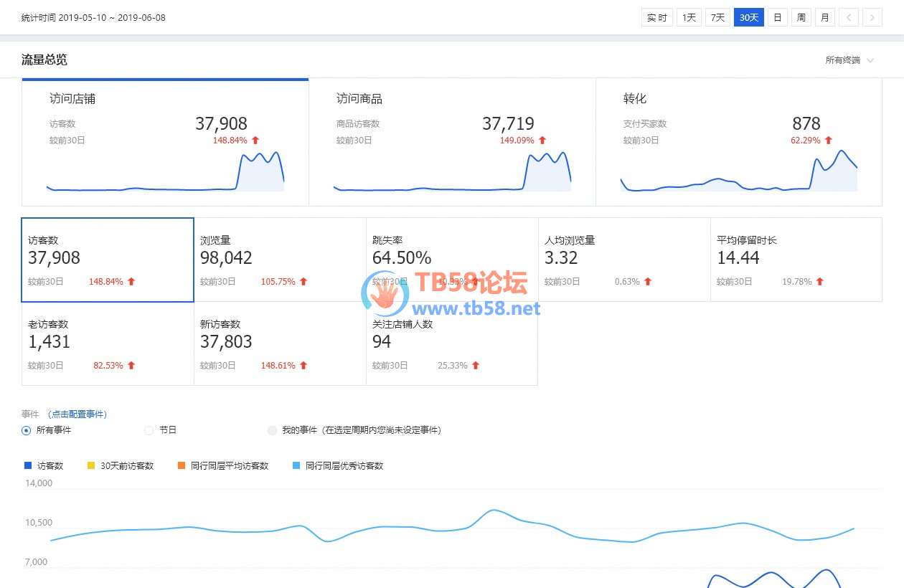Click the yellow 30天前访客数 legend icon
Screen dimensions: 904x588
(90, 465)
